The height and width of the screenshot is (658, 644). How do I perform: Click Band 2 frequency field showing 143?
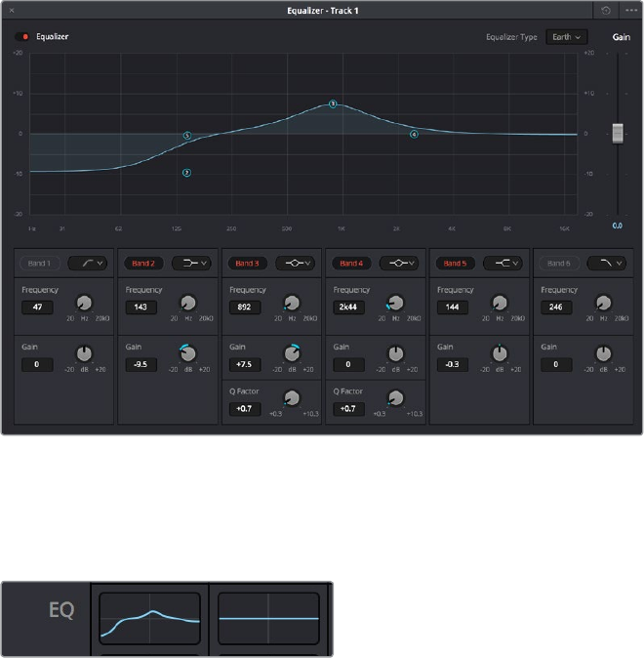click(x=141, y=308)
